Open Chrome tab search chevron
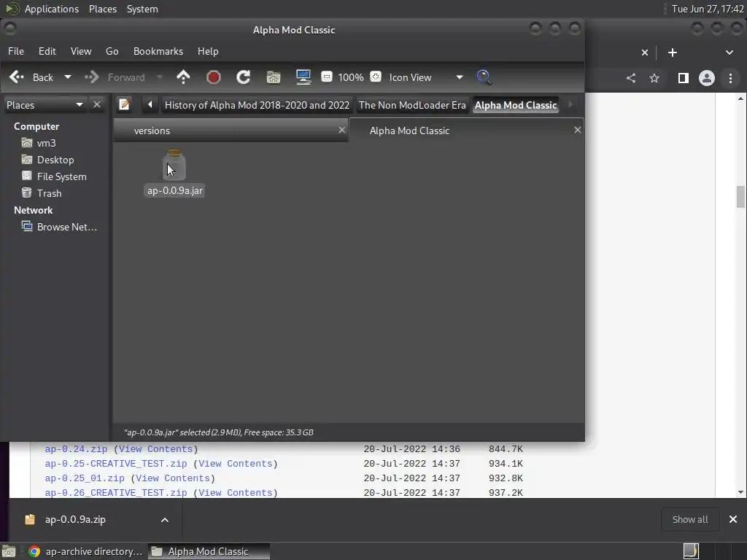This screenshot has height=560, width=747. point(729,52)
